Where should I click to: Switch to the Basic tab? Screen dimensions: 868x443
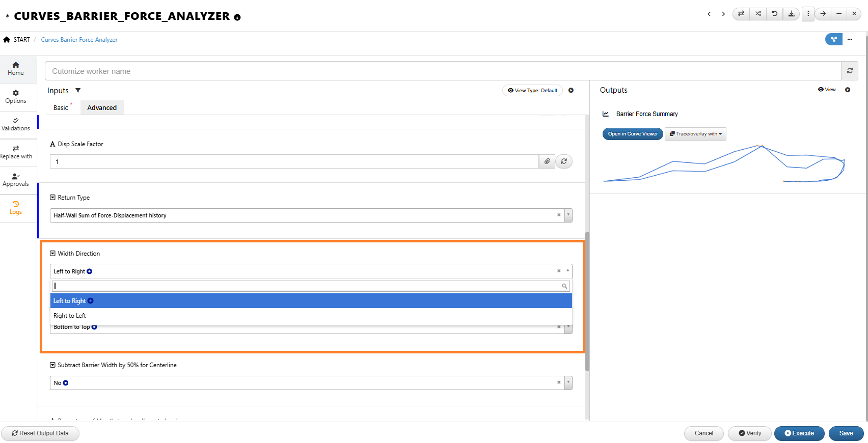61,108
